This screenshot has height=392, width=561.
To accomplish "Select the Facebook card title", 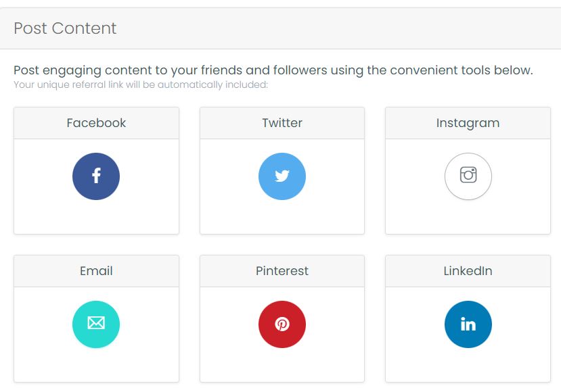I will coord(96,123).
